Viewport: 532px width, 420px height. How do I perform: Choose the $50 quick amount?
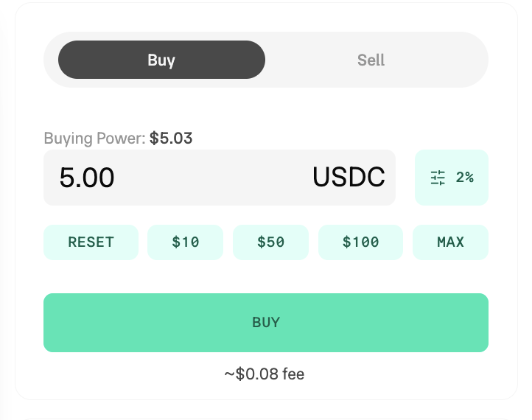(x=271, y=242)
